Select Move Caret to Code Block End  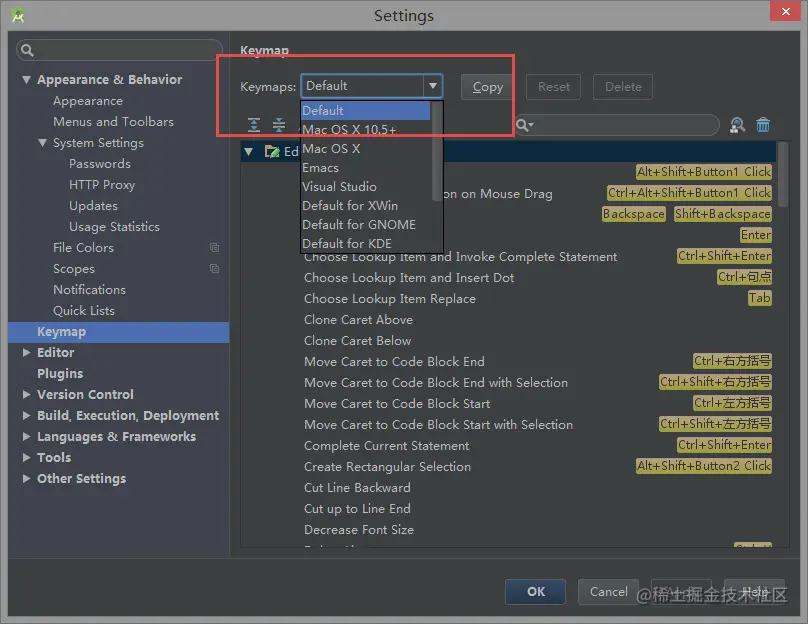tap(394, 362)
